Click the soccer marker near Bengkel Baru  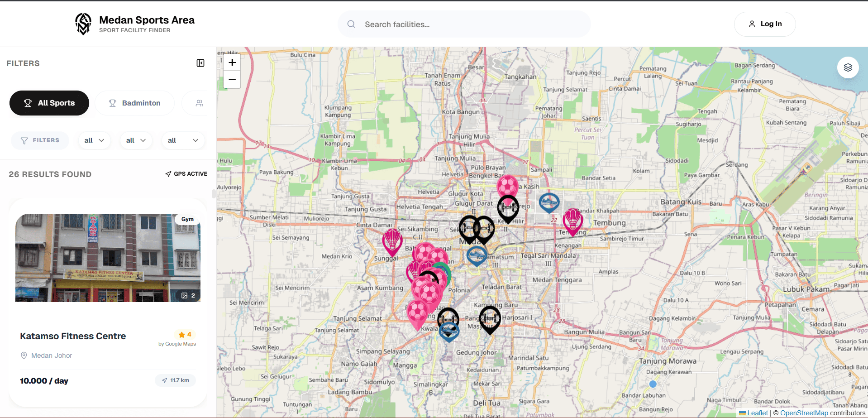pos(507,186)
